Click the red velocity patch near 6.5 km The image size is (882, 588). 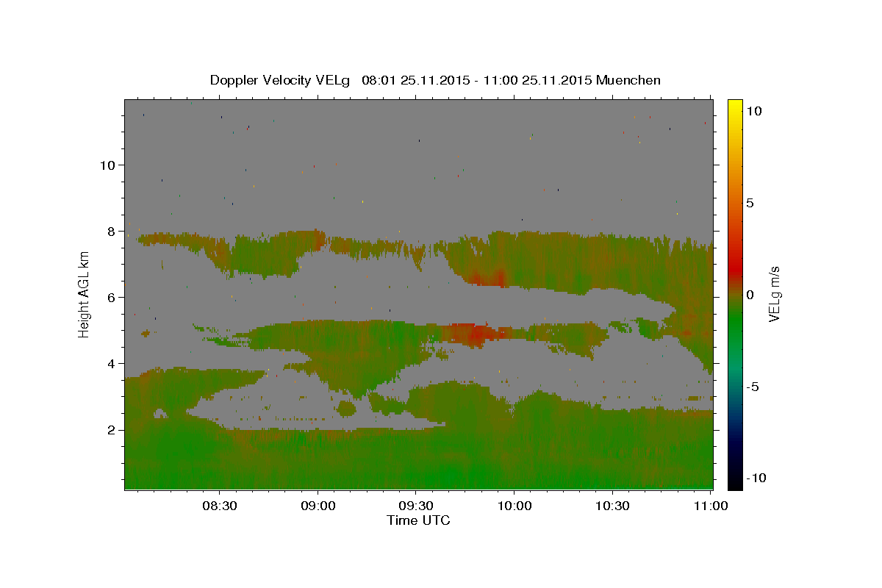(x=487, y=279)
